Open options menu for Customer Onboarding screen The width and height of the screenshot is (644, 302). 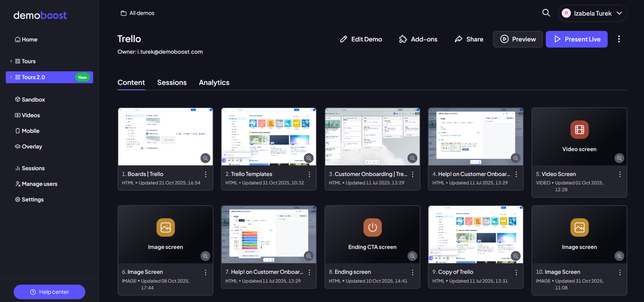point(413,174)
